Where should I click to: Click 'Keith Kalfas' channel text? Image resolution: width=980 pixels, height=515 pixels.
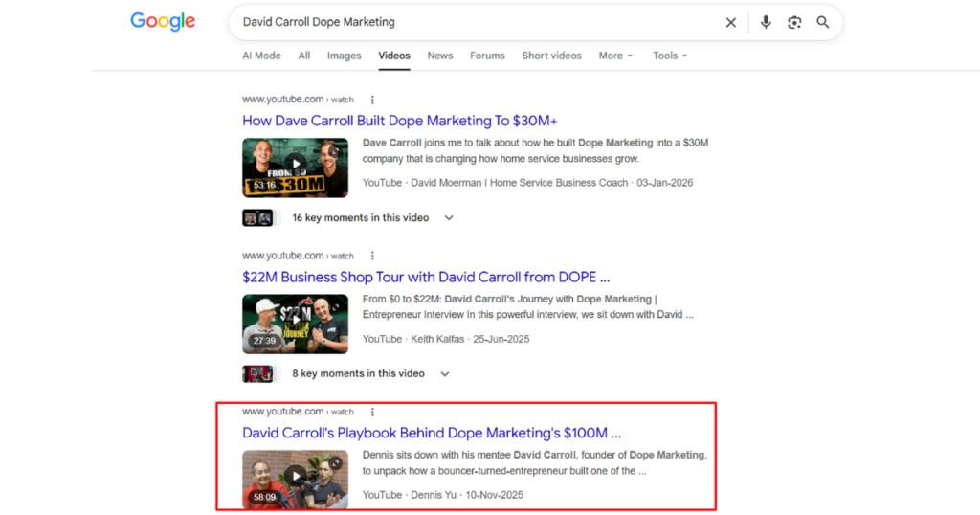[x=437, y=339]
